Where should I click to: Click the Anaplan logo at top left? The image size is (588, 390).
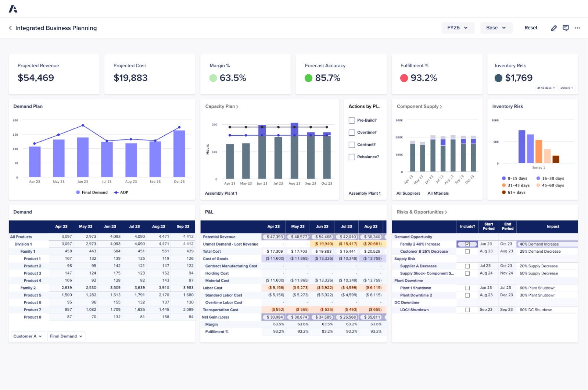(14, 8)
